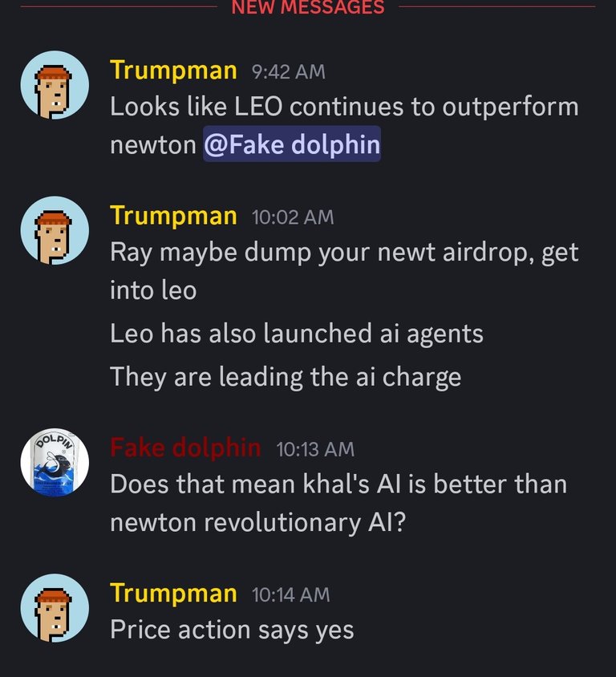Select message 'They are leading the ai charge'
The width and height of the screenshot is (616, 677).
tap(286, 377)
